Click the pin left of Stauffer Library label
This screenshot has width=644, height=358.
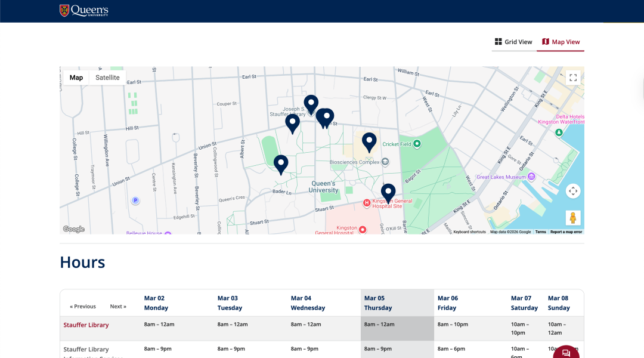click(292, 122)
